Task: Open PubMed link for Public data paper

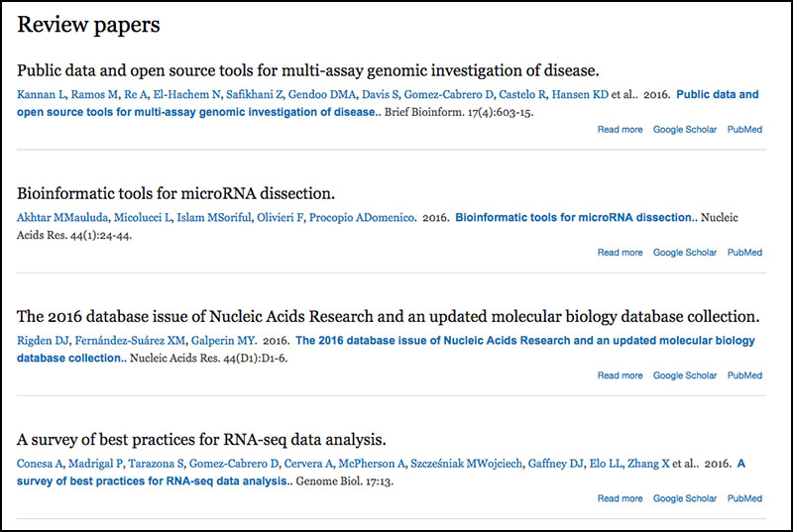Action: pyautogui.click(x=744, y=130)
